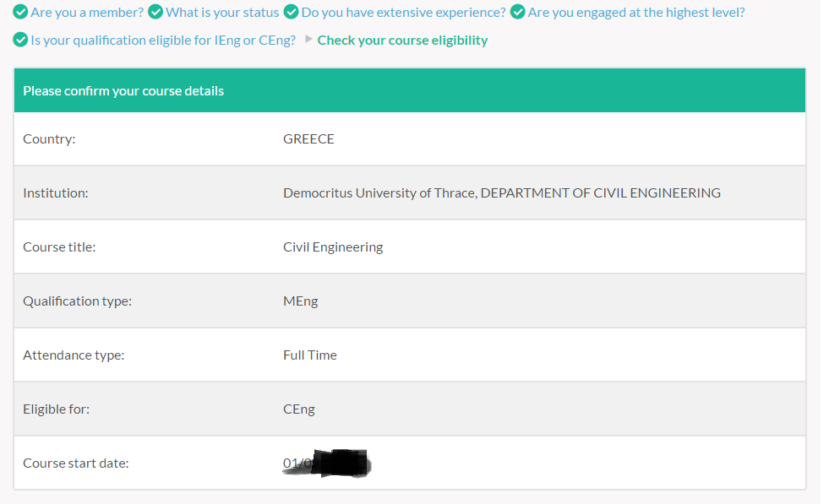Click the MEng qualification type value

[x=301, y=301]
